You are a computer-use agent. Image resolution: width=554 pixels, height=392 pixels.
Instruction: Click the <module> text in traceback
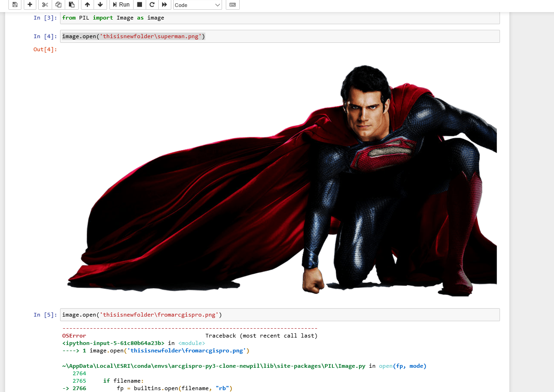[191, 343]
